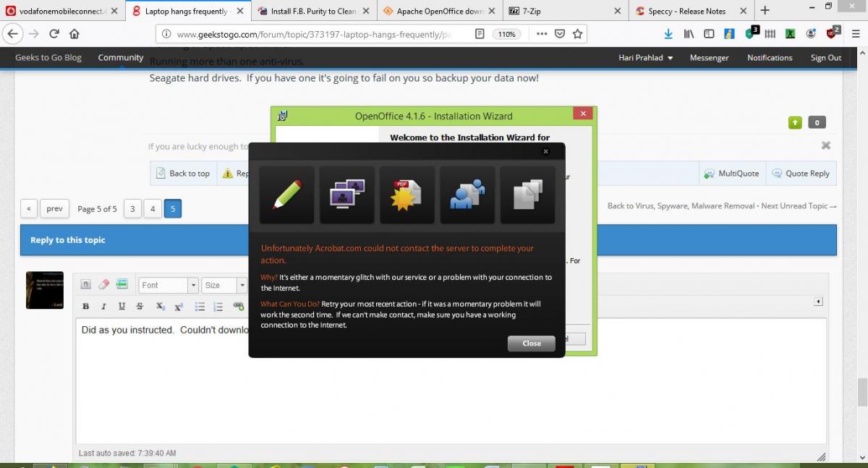Viewport: 868px width, 468px height.
Task: Dismiss the Acrobat.com dialog with small X
Action: point(545,151)
